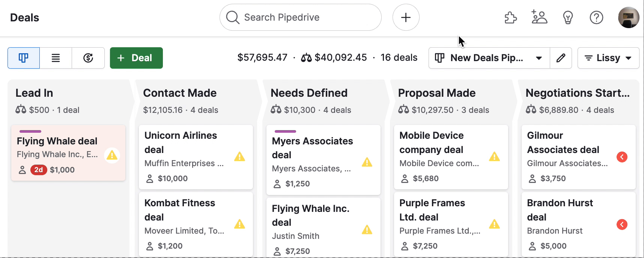Image resolution: width=644 pixels, height=258 pixels.
Task: Open the quick help icon
Action: (x=596, y=17)
